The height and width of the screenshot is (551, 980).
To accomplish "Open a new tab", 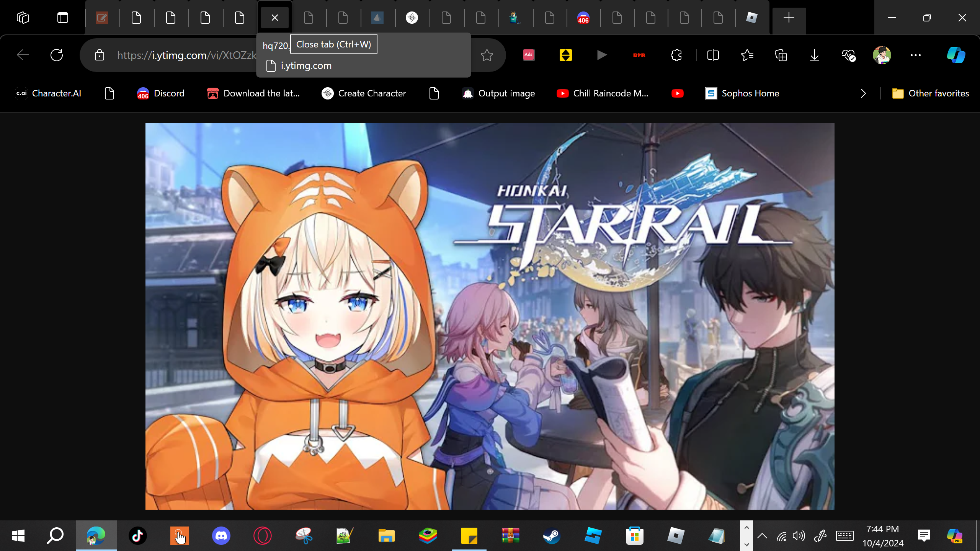I will pyautogui.click(x=789, y=18).
